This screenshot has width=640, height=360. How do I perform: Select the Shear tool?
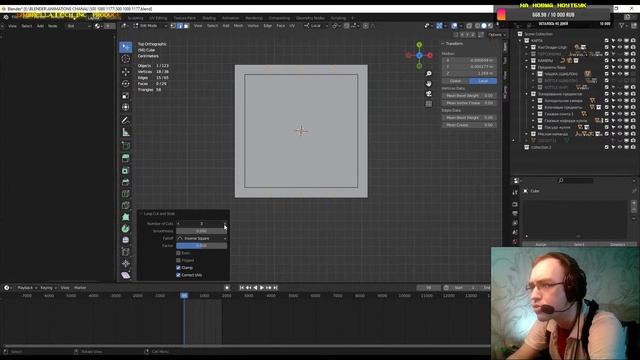coord(126,275)
